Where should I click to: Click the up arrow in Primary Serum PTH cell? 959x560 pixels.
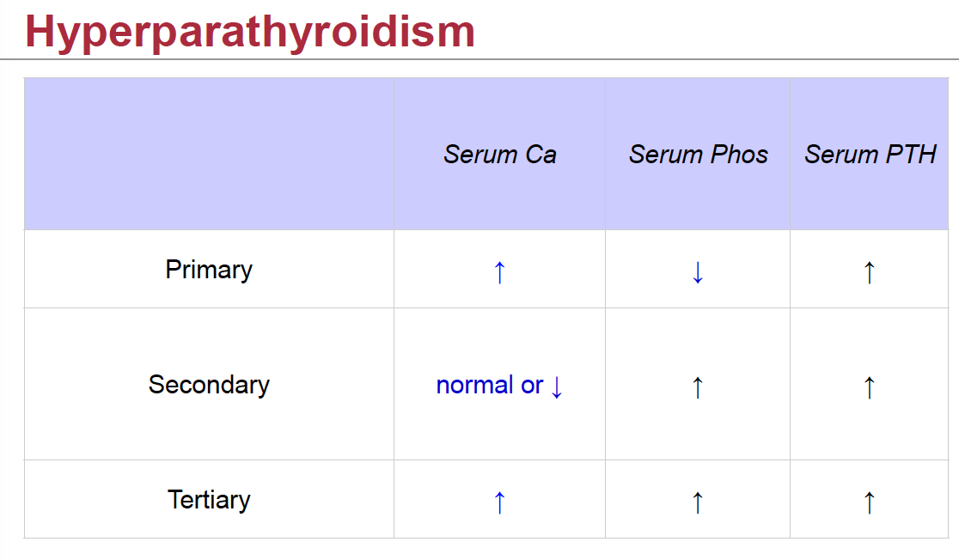(869, 270)
